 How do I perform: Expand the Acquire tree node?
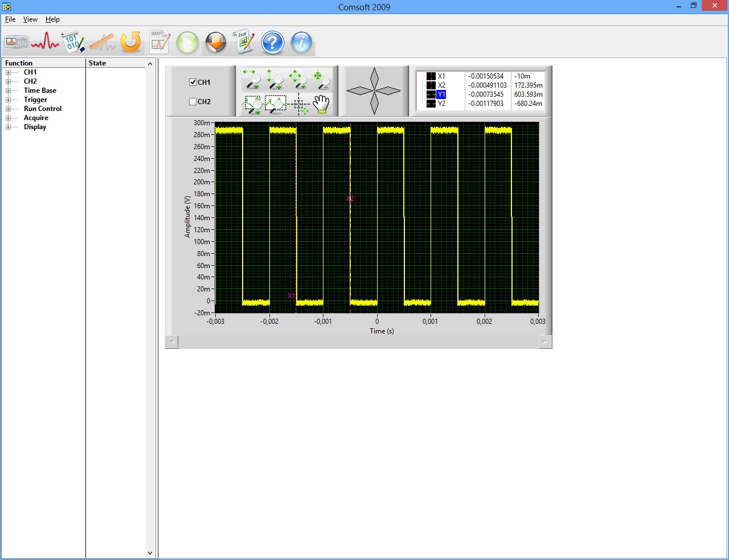pos(8,118)
